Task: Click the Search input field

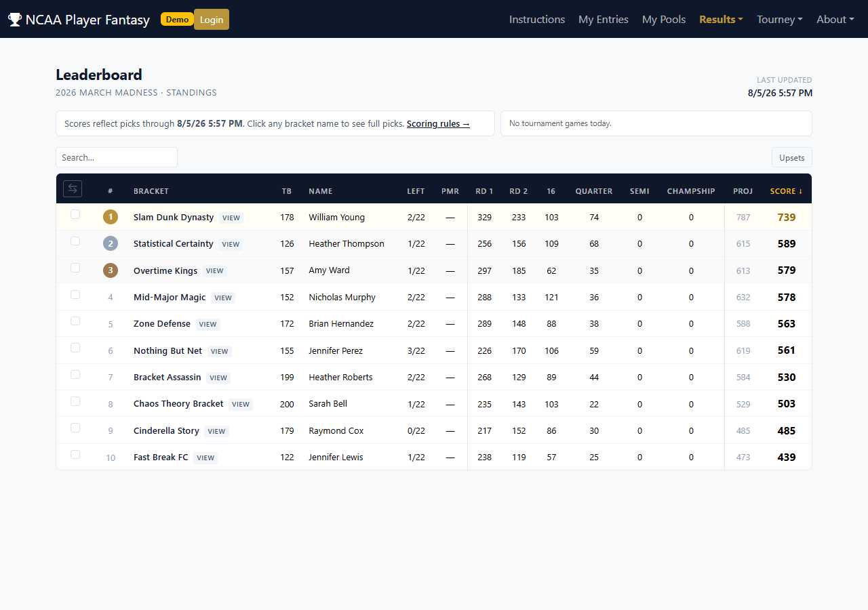Action: pos(117,157)
